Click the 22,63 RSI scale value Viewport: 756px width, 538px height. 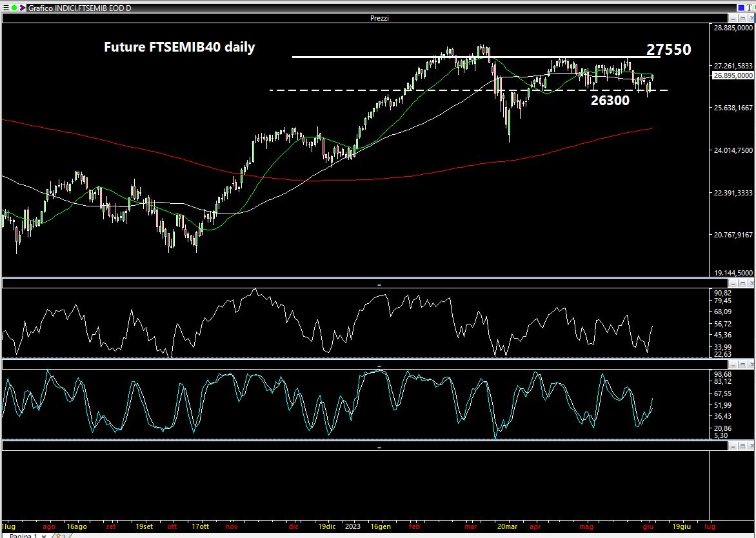(722, 354)
